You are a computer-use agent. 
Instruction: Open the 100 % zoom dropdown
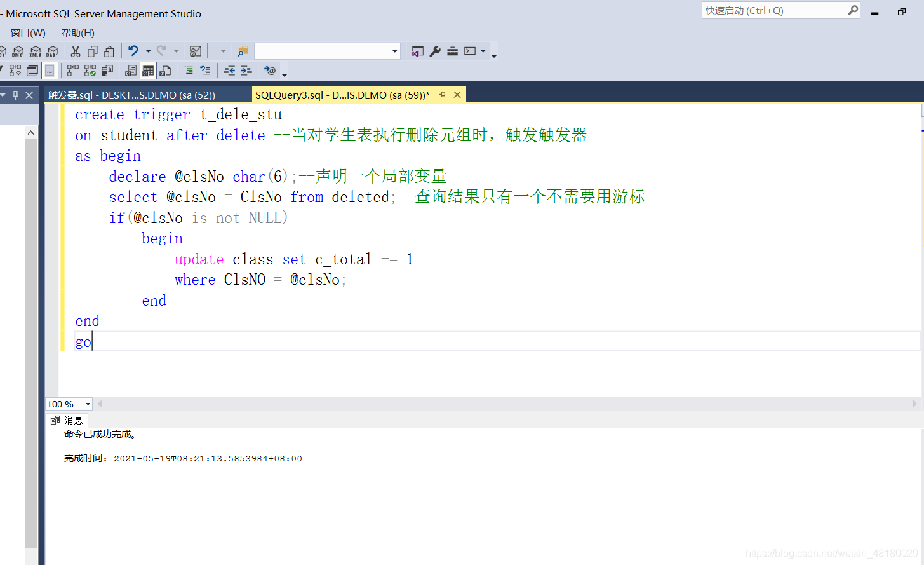[88, 404]
